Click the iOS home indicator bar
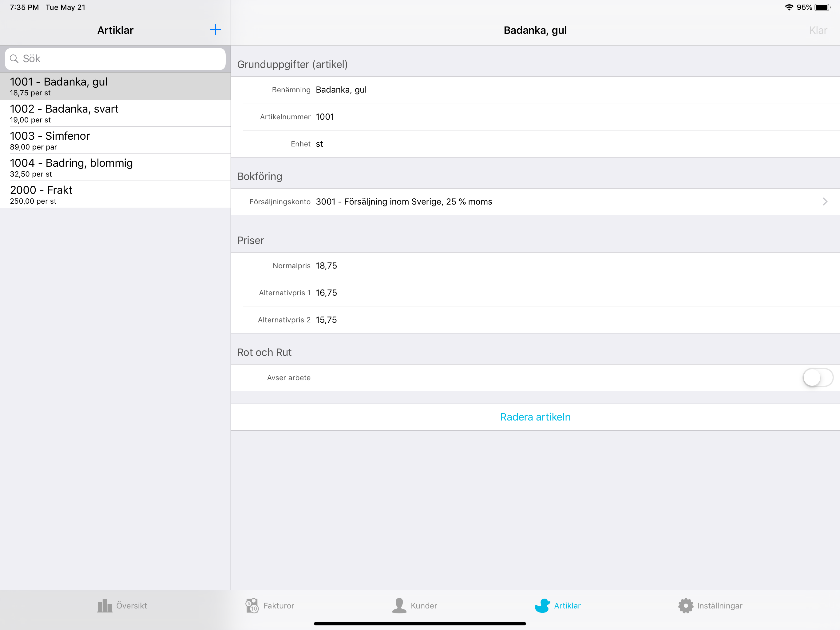The width and height of the screenshot is (840, 630). [x=420, y=624]
